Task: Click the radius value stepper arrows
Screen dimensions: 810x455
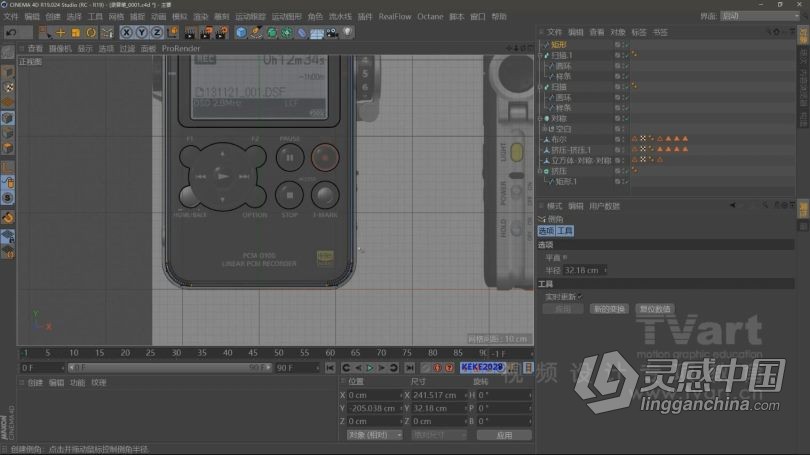Action: [605, 270]
